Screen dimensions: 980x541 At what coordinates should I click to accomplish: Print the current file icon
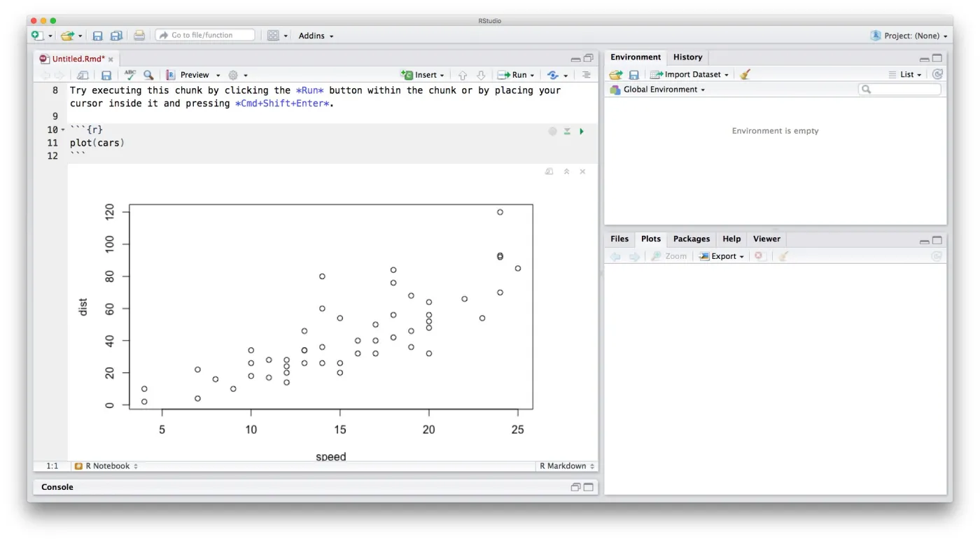(139, 36)
